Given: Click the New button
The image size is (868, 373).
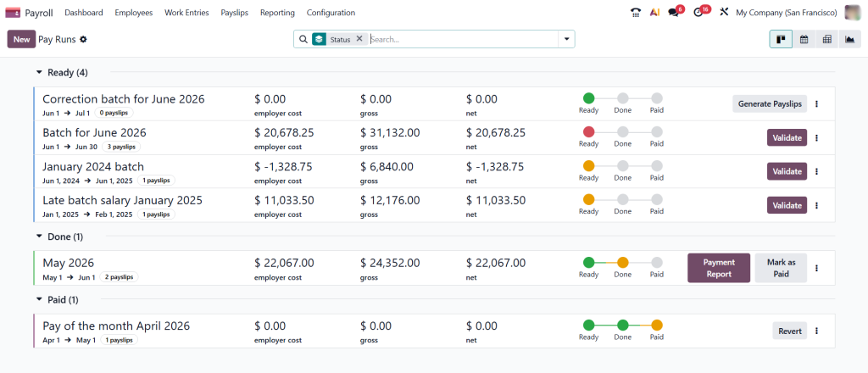Looking at the screenshot, I should click(x=21, y=39).
